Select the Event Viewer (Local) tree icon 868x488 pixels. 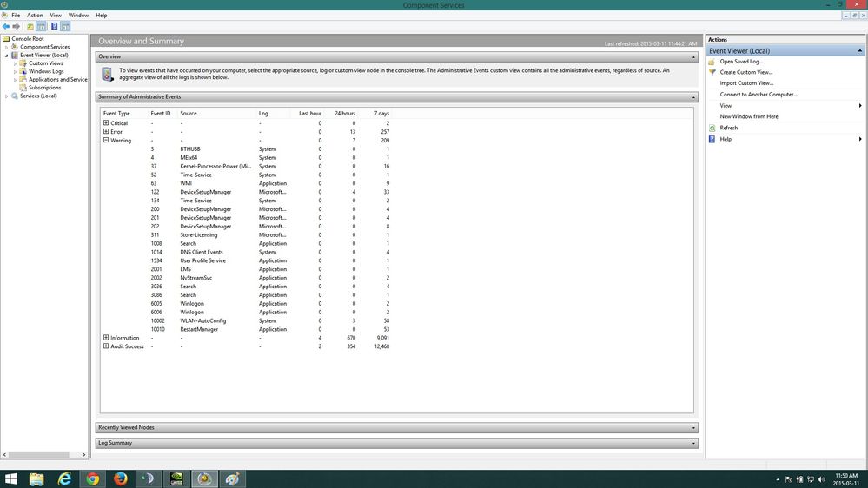click(x=15, y=56)
